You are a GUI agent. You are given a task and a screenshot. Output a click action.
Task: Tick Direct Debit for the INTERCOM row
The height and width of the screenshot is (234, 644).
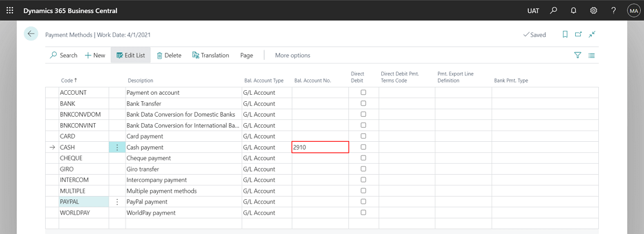click(363, 180)
